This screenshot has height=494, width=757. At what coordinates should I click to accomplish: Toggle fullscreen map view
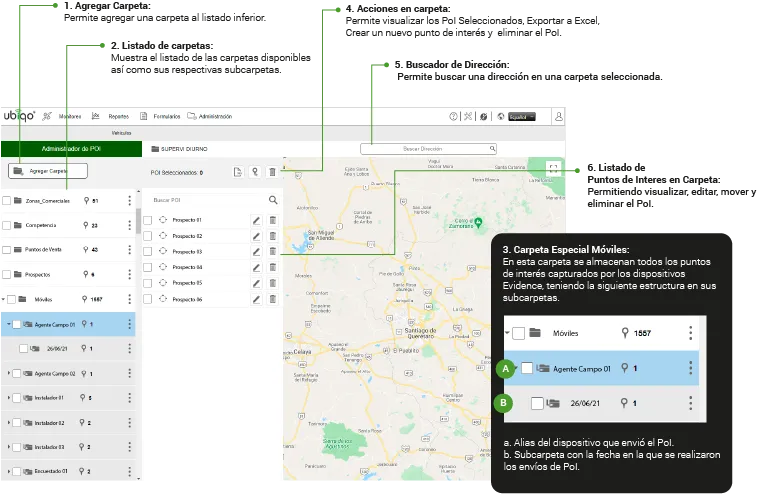point(553,169)
